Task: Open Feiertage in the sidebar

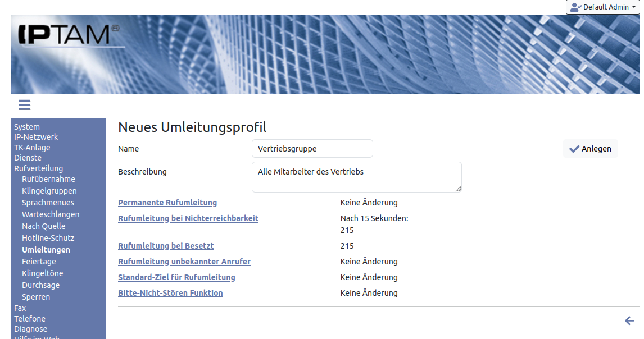Action: pyautogui.click(x=39, y=262)
